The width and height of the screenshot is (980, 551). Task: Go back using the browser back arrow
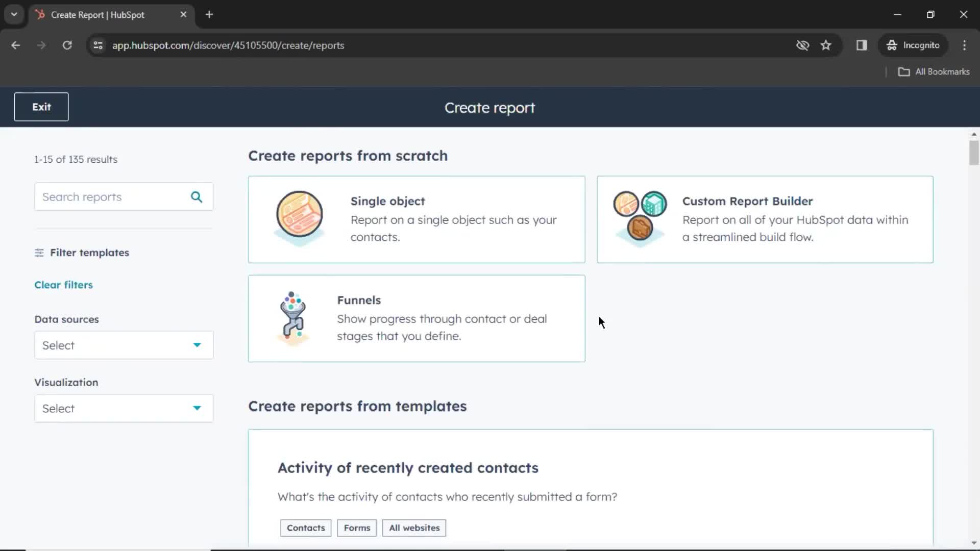pos(16,45)
